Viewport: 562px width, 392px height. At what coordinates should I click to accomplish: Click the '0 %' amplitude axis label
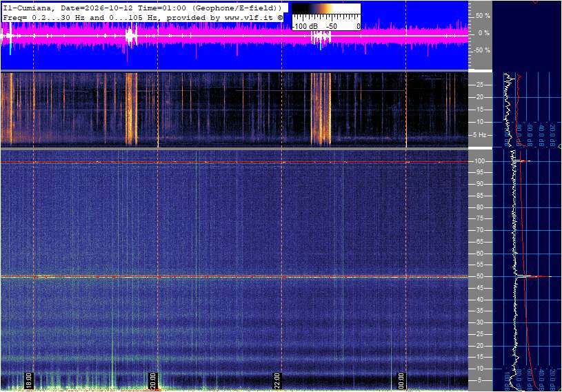483,33
